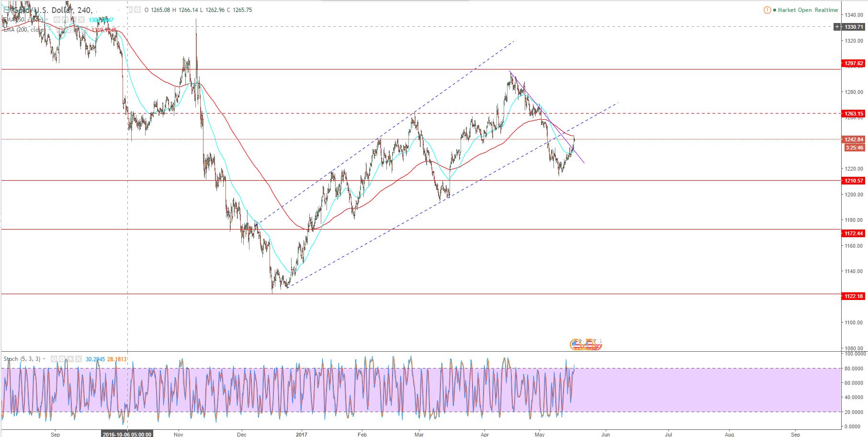Click the Stoch %D value 28.1813
The height and width of the screenshot is (437, 868).
117,359
